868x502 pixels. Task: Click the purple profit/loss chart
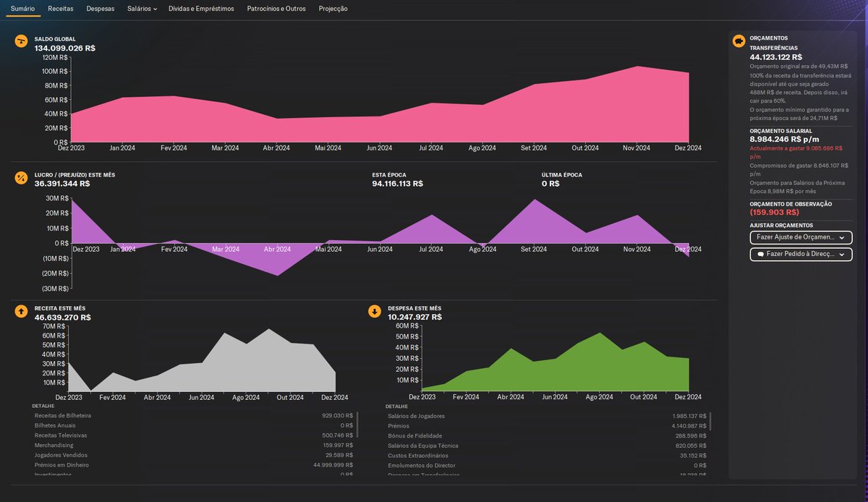380,237
